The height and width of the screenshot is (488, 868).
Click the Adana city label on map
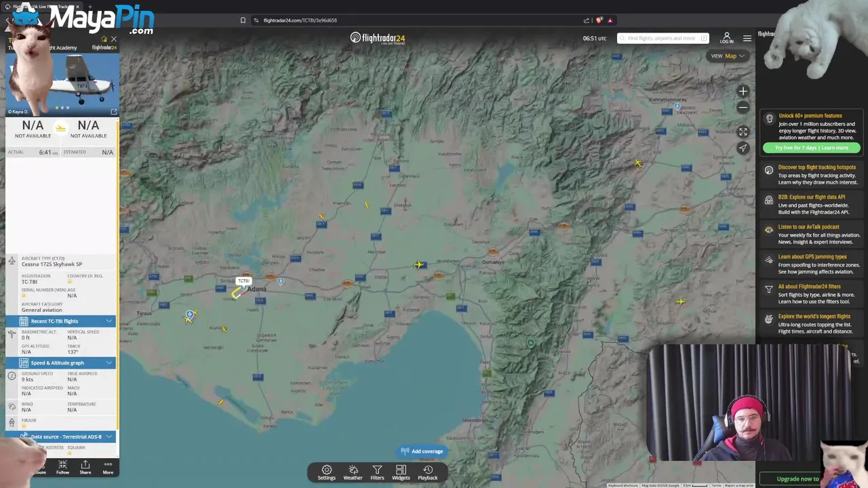tap(256, 289)
